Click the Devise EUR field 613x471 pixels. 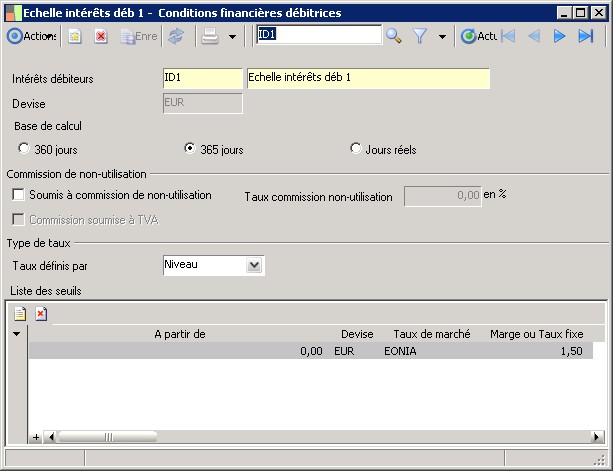point(203,103)
